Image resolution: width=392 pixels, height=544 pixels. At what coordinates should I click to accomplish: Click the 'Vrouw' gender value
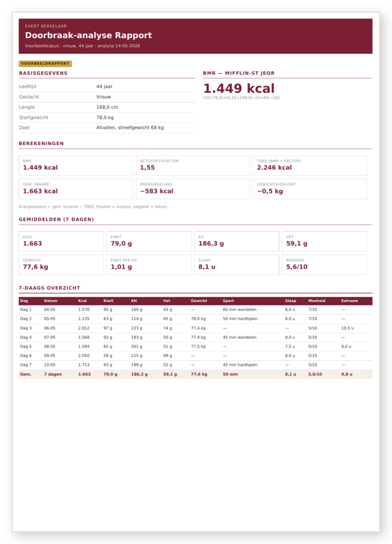(104, 97)
